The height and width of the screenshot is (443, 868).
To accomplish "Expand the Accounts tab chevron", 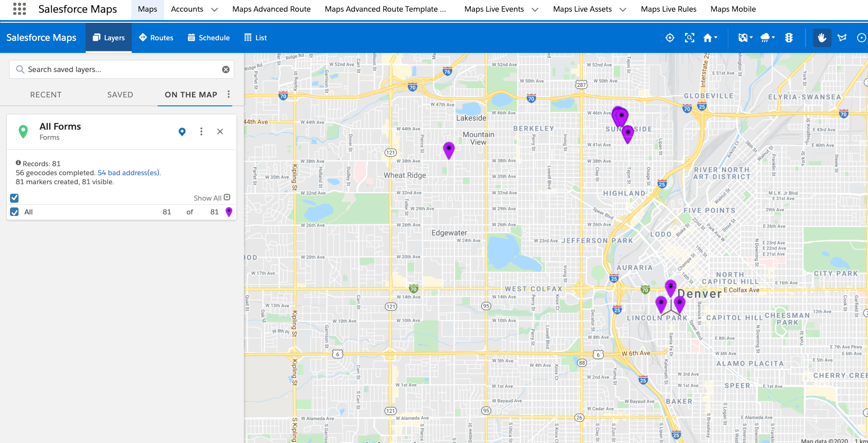I will pos(214,10).
